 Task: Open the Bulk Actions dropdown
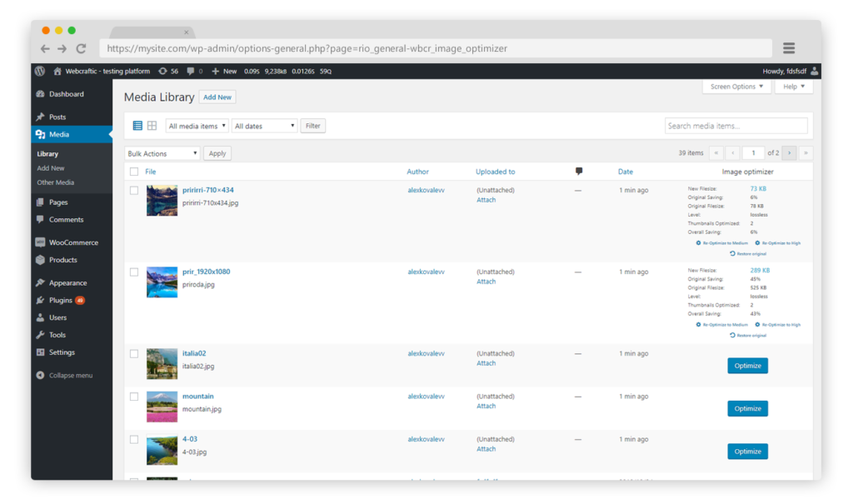pos(162,153)
